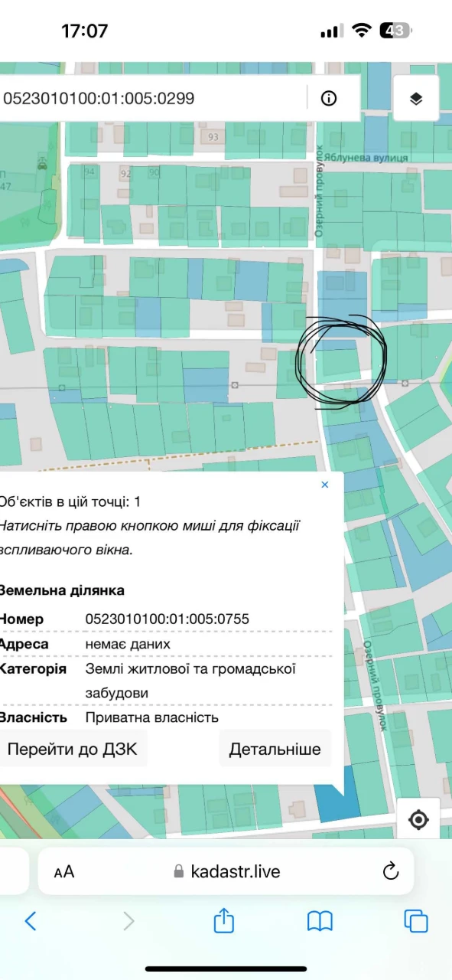Close the parcel info popup
Image resolution: width=452 pixels, height=980 pixels.
point(325,485)
